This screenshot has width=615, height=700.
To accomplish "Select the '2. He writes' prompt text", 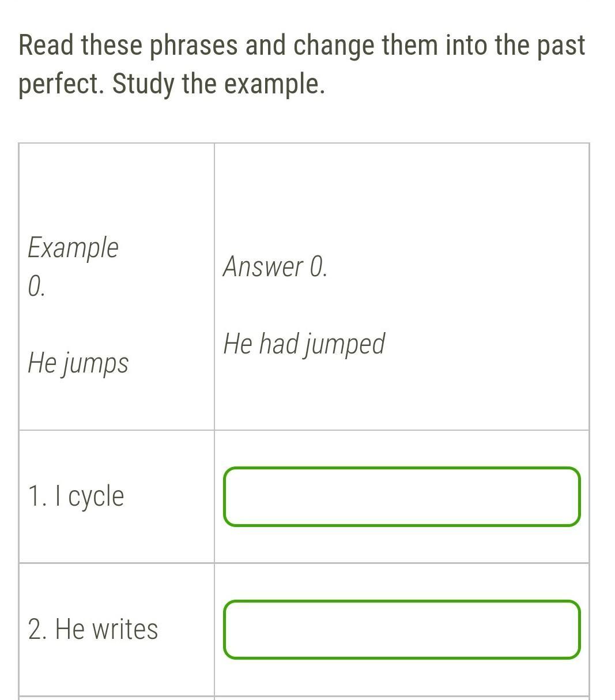I will pos(93,629).
